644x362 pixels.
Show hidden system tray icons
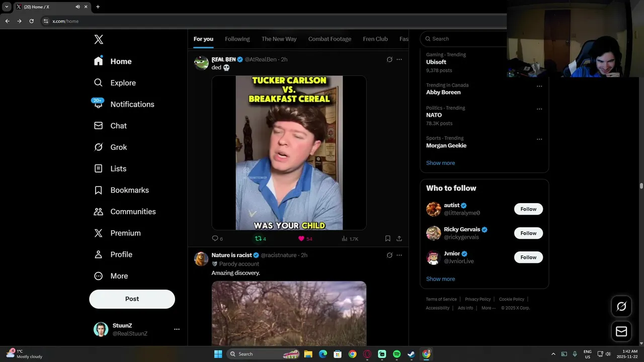tap(553, 354)
